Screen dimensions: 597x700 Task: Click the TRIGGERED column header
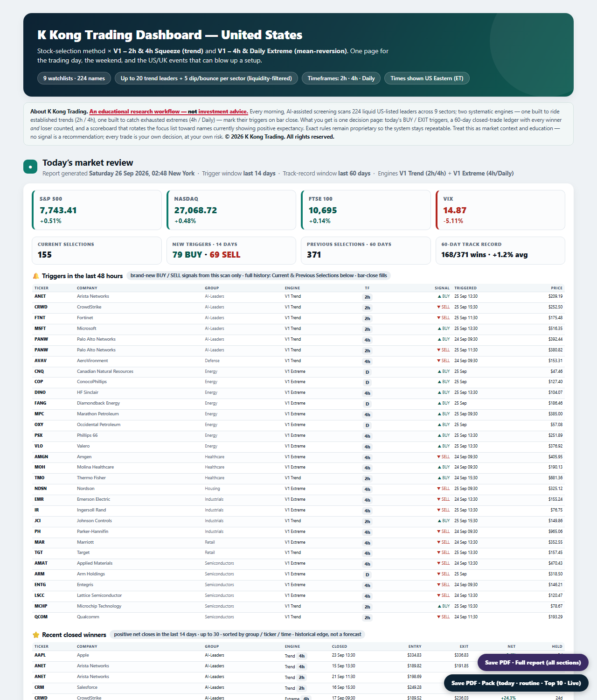pos(465,288)
